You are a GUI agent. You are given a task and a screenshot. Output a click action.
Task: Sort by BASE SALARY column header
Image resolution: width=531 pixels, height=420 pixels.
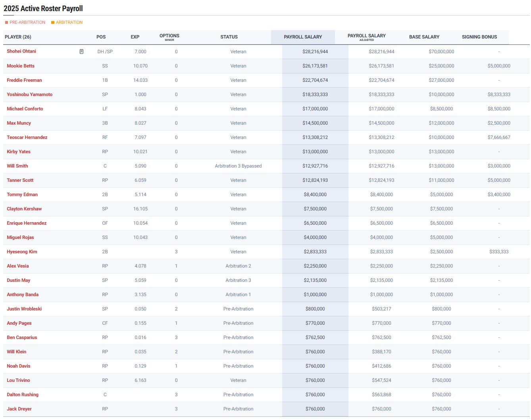(424, 37)
